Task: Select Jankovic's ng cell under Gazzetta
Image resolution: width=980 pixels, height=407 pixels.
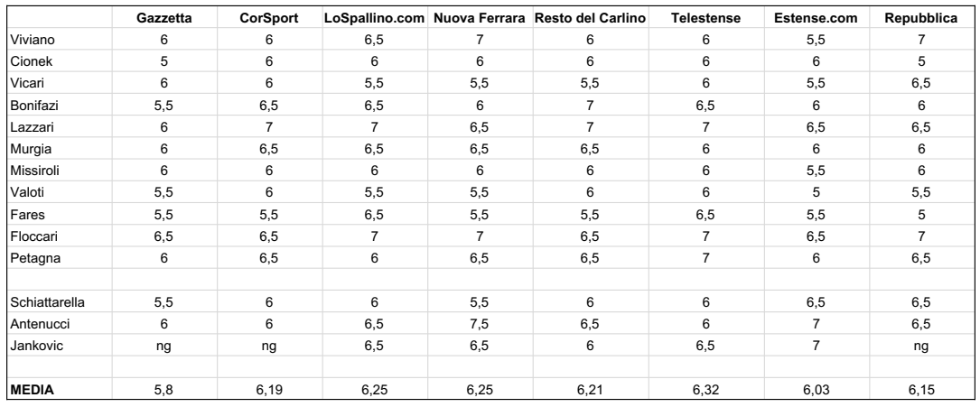Action: 164,346
